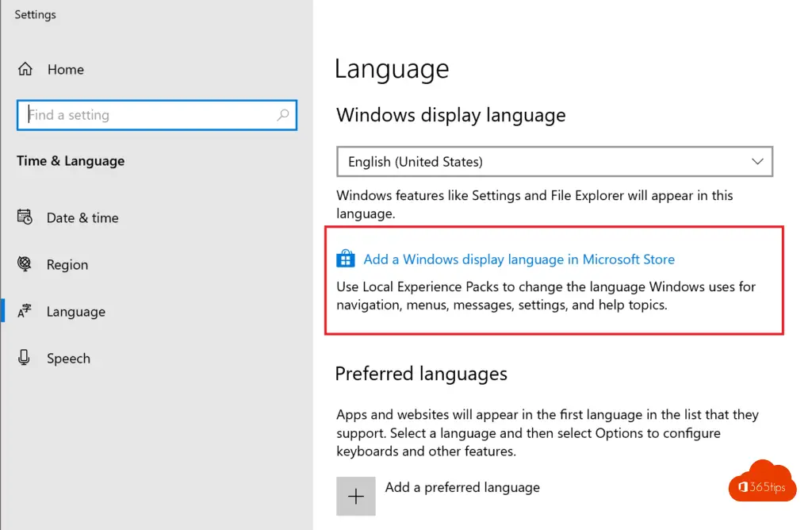The width and height of the screenshot is (812, 530).
Task: Click the Home house icon
Action: point(25,69)
